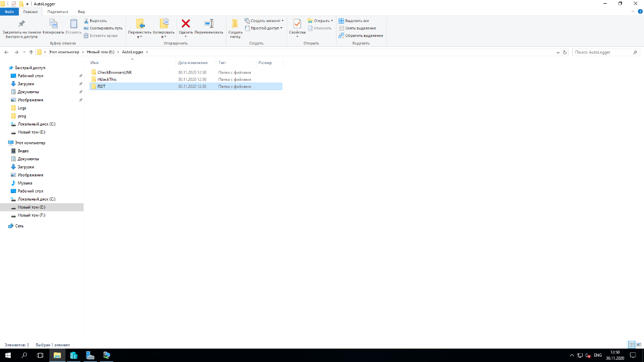644x362 pixels.
Task: Click new folder icon in title bar toolbar
Action: (21, 3)
